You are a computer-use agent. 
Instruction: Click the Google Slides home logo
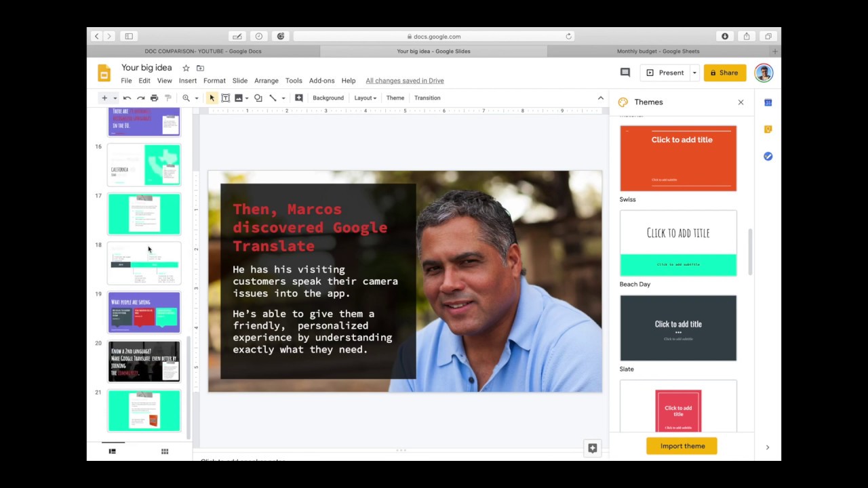tap(104, 73)
